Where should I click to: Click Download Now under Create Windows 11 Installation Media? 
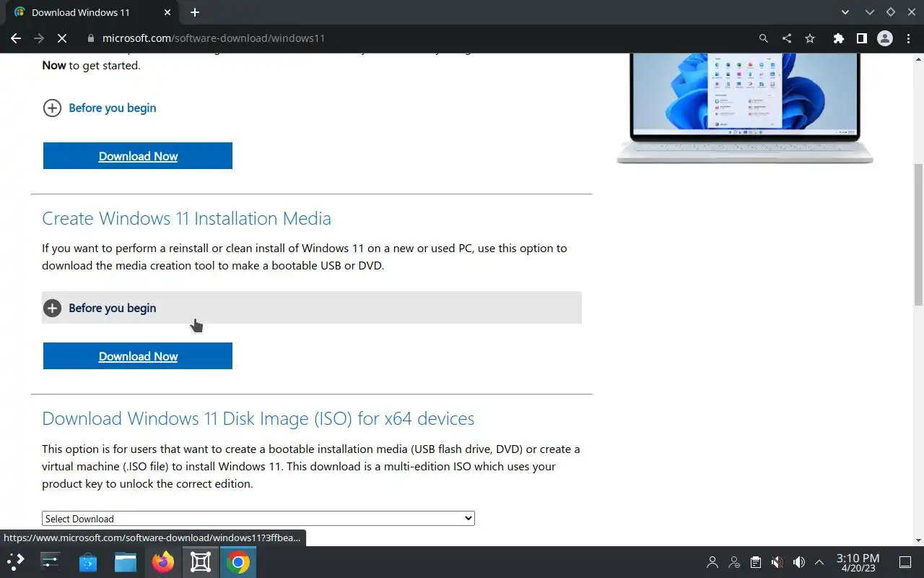[138, 356]
